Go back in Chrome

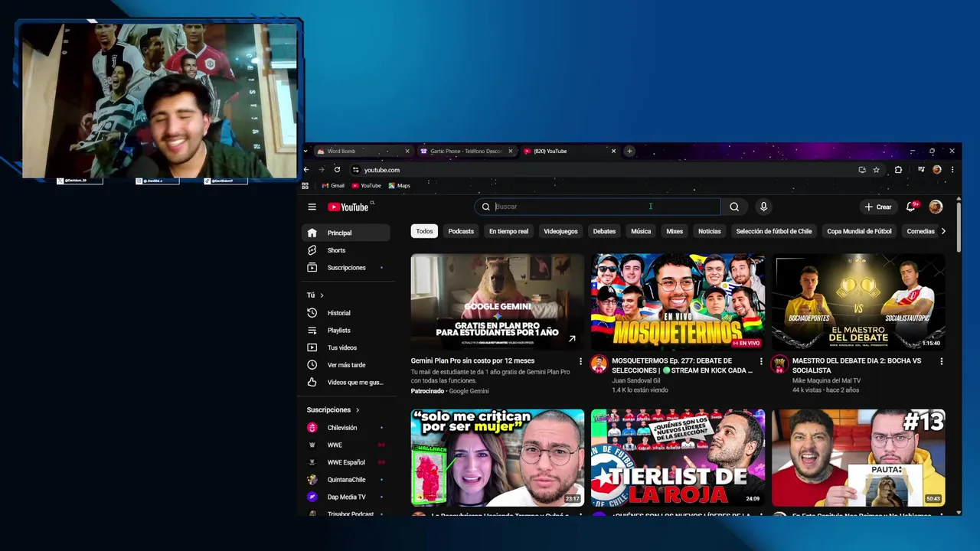(306, 170)
